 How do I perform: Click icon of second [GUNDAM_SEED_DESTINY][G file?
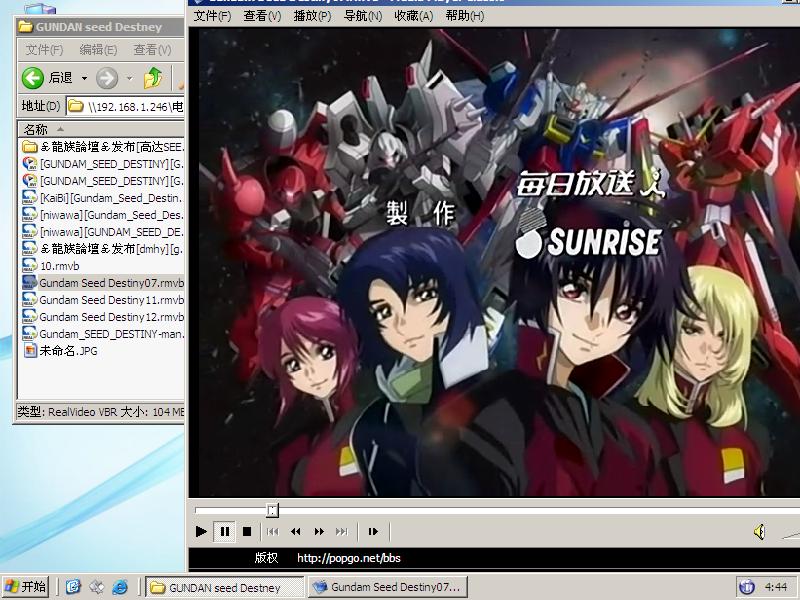tap(30, 181)
